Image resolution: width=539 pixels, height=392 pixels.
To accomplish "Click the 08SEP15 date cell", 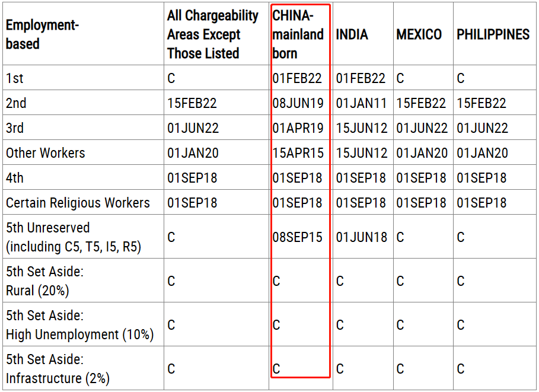I will (x=298, y=237).
